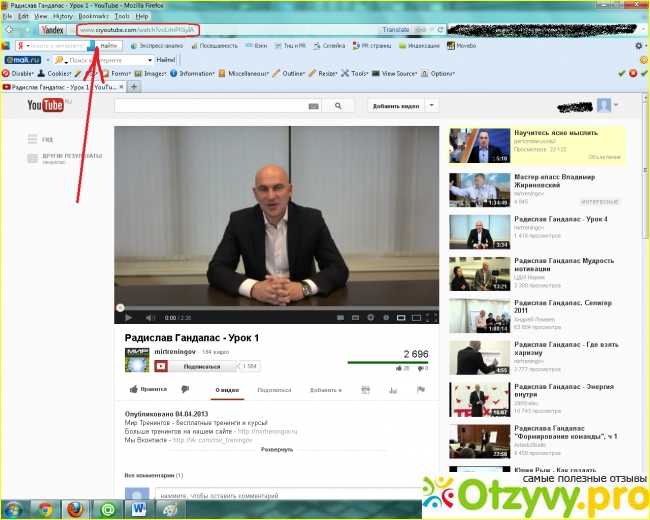Click Развернуть to expand the description

(x=277, y=450)
